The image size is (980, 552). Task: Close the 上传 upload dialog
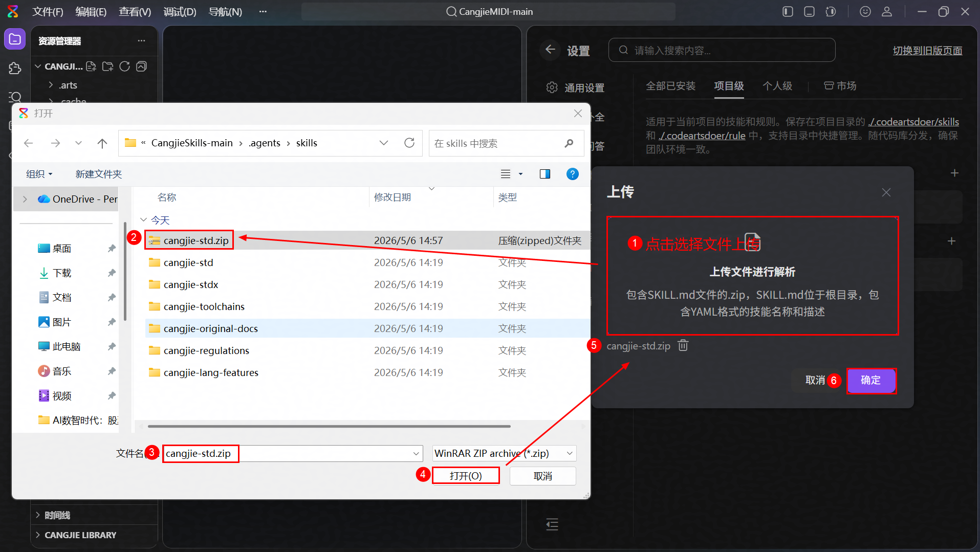tap(886, 192)
